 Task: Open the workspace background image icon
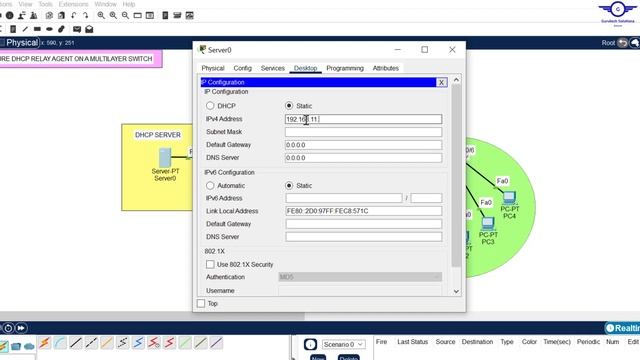(189, 16)
